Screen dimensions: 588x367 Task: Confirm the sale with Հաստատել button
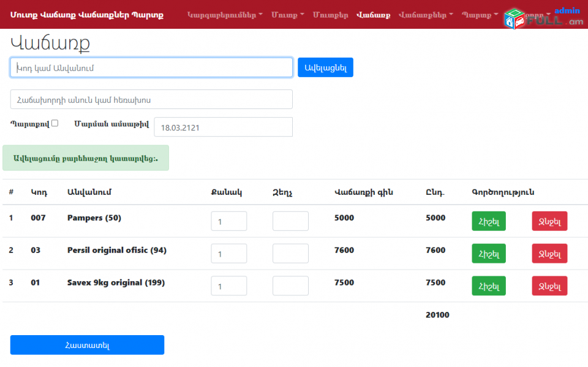point(87,345)
